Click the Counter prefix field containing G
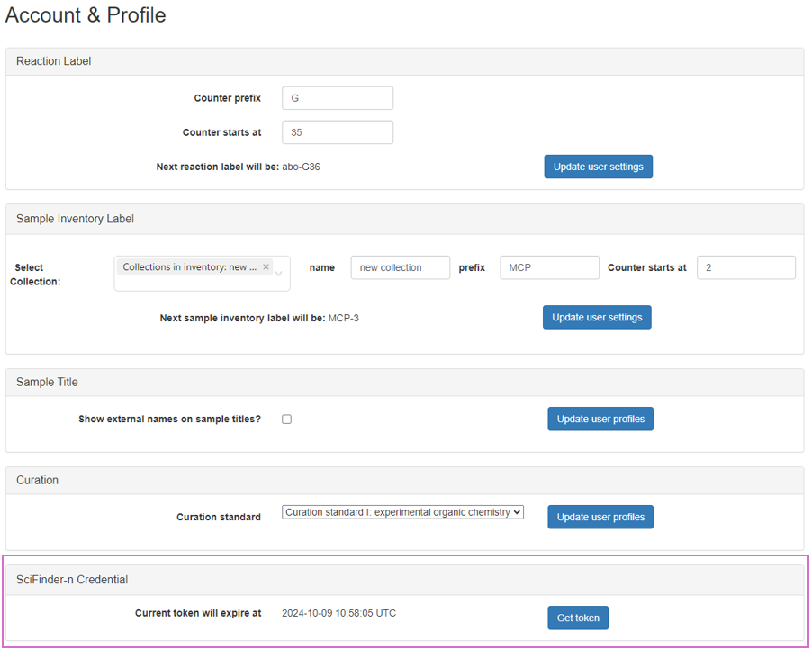 338,98
